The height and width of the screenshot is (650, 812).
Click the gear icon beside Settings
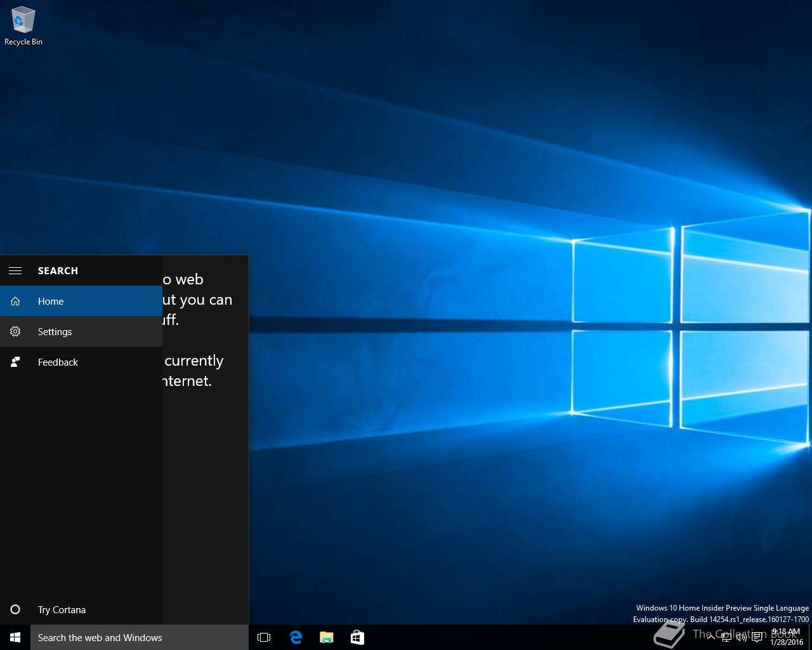(x=15, y=331)
